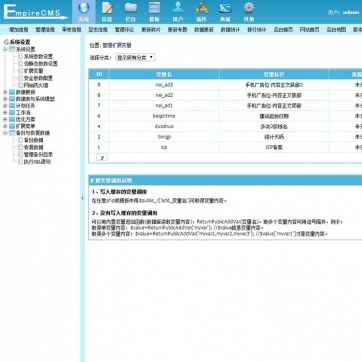Click page icon beside 伪静态参数设置

(x=20, y=63)
